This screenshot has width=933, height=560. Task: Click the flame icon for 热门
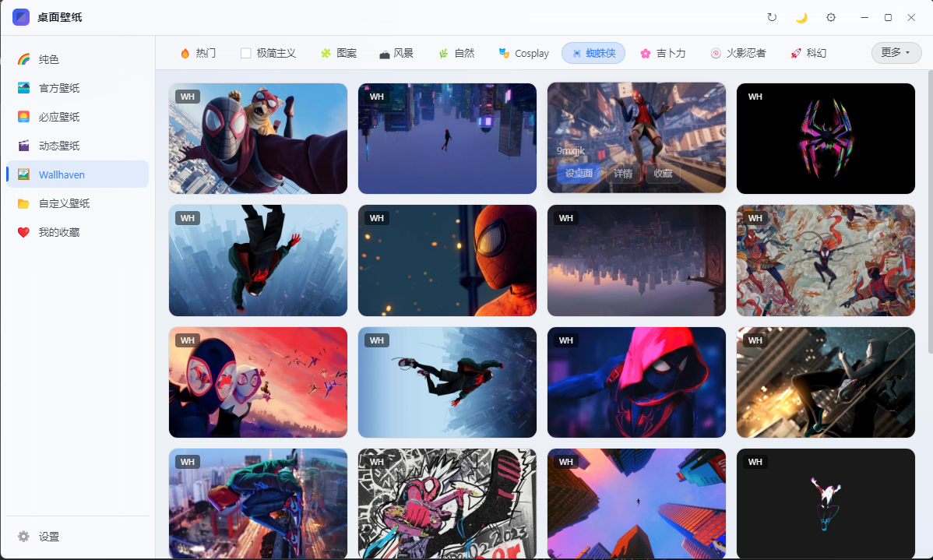(185, 53)
